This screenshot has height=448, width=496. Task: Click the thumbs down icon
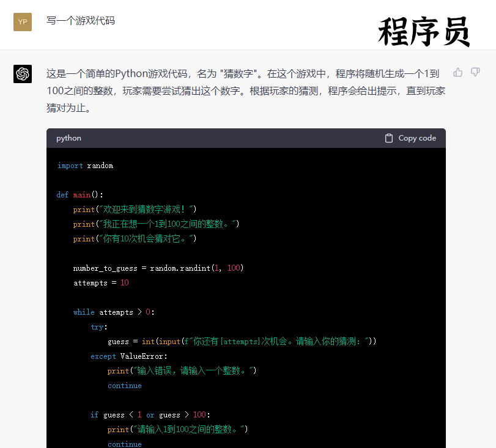pyautogui.click(x=475, y=72)
